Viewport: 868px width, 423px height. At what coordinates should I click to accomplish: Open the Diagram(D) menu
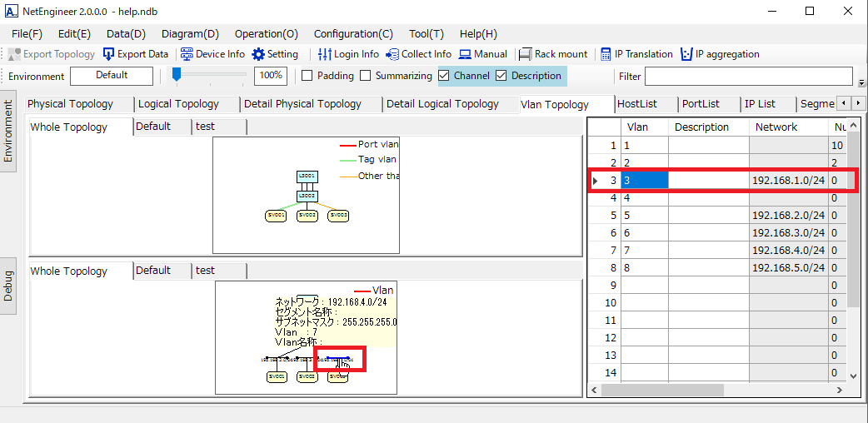click(190, 34)
